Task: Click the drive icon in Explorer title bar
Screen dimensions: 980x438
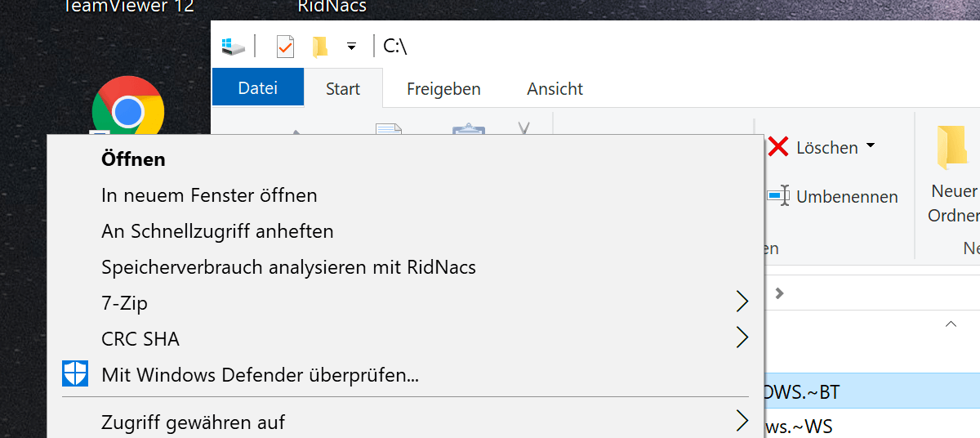Action: pos(233,47)
